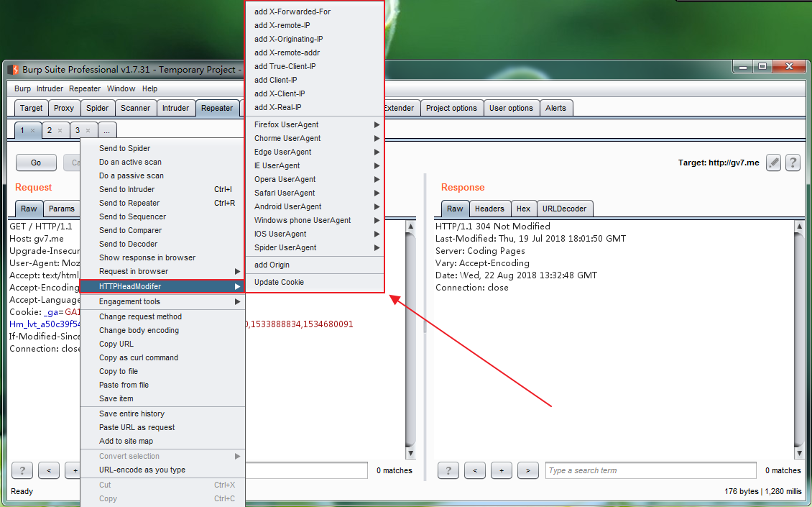Open the Intruder menu in menu bar
The image size is (812, 507).
[50, 88]
